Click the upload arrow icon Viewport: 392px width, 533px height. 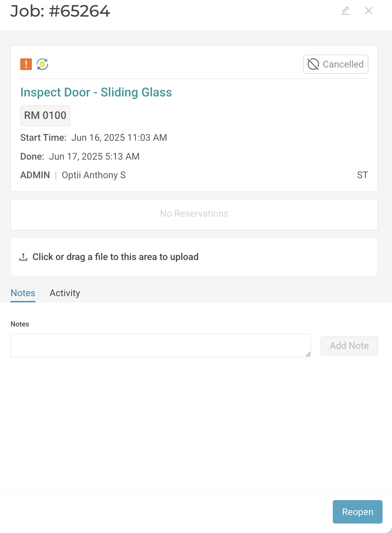pyautogui.click(x=23, y=257)
